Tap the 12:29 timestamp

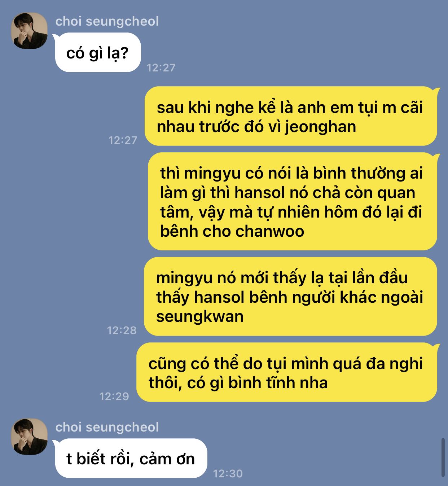point(114,396)
